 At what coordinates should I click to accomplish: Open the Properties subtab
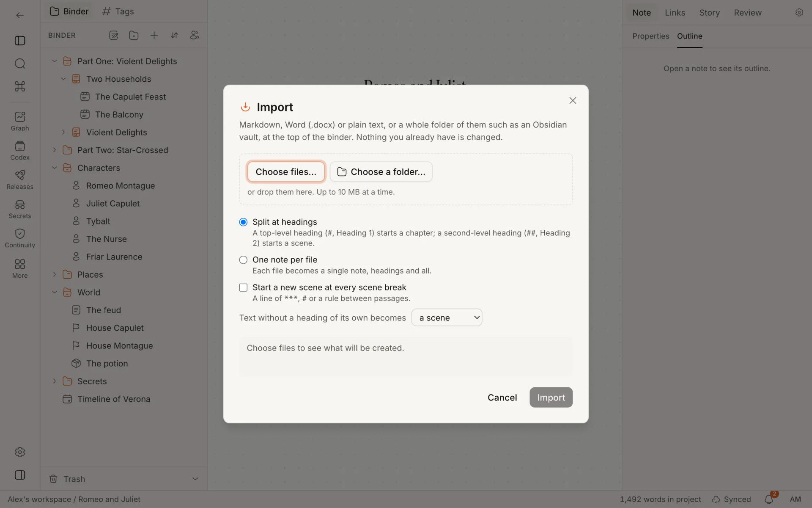650,36
